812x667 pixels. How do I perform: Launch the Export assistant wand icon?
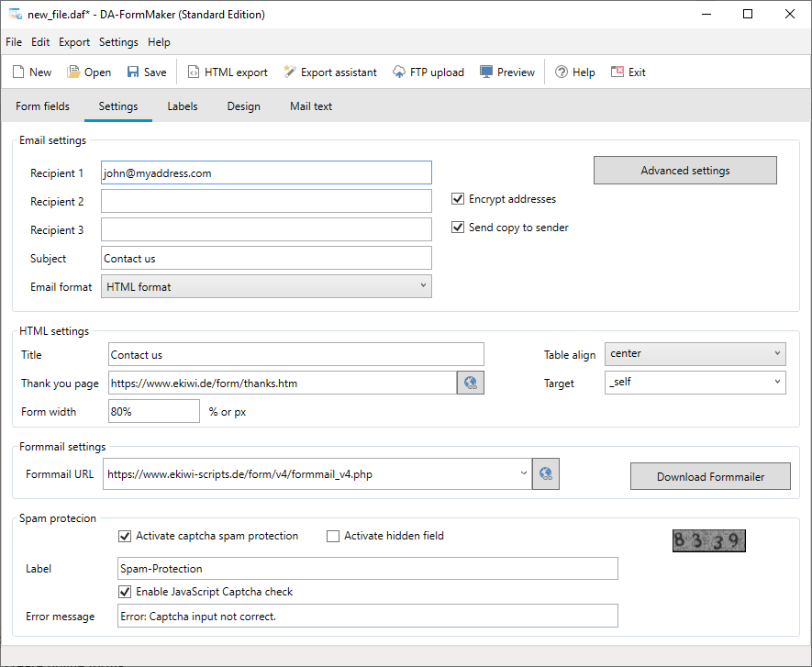click(x=290, y=72)
